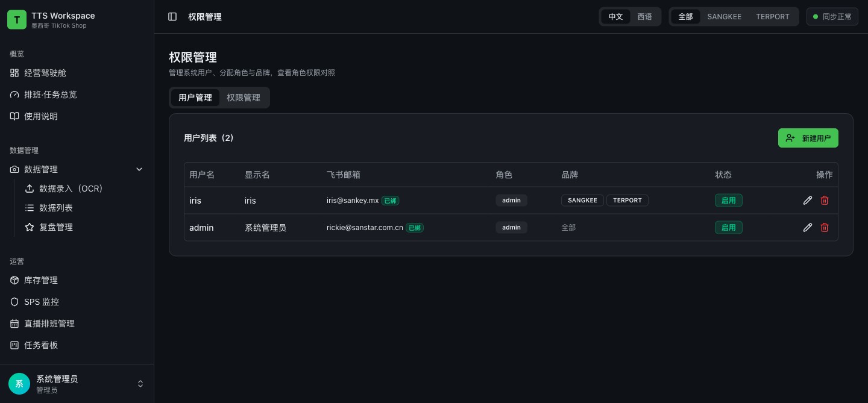Filter by SANGKEE brand in header
The width and height of the screenshot is (868, 403).
(724, 17)
